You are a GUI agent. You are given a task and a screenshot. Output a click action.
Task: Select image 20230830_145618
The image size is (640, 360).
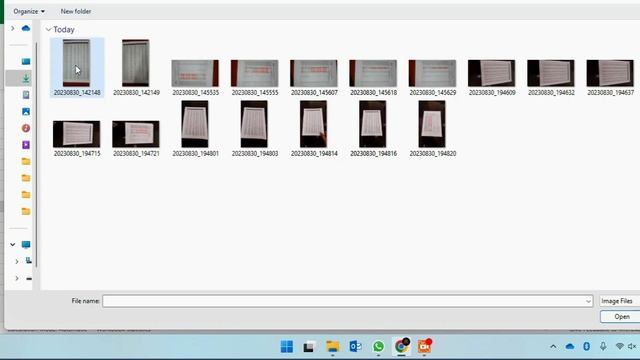pos(373,78)
